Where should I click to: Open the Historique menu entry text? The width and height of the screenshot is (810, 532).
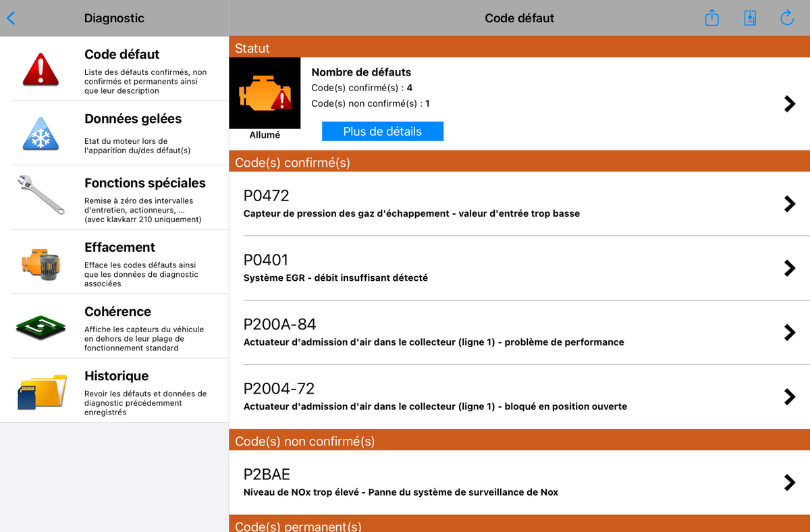pyautogui.click(x=117, y=376)
